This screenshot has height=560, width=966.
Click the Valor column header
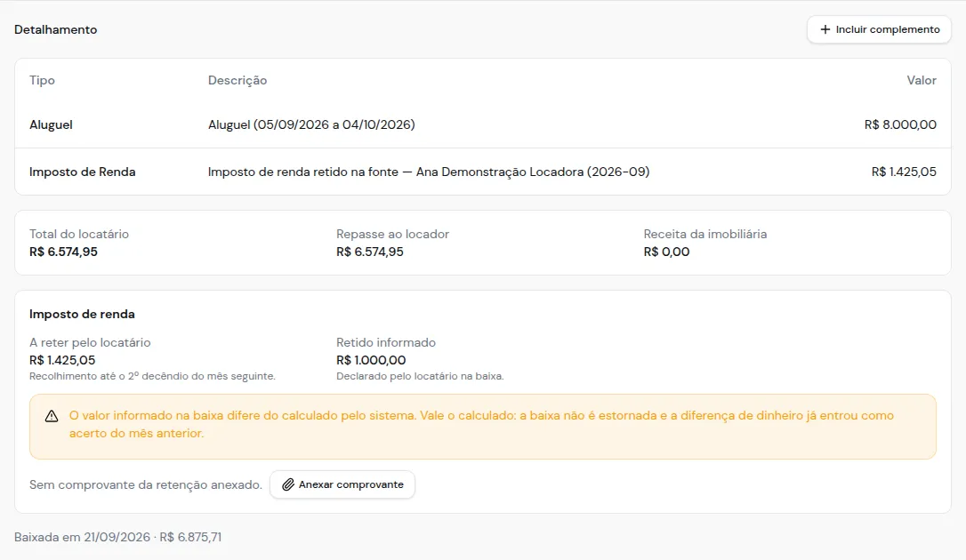click(x=921, y=80)
